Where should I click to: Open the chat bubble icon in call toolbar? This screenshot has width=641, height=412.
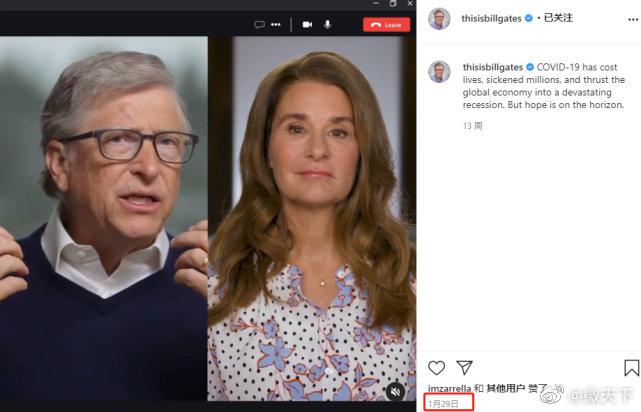[259, 24]
